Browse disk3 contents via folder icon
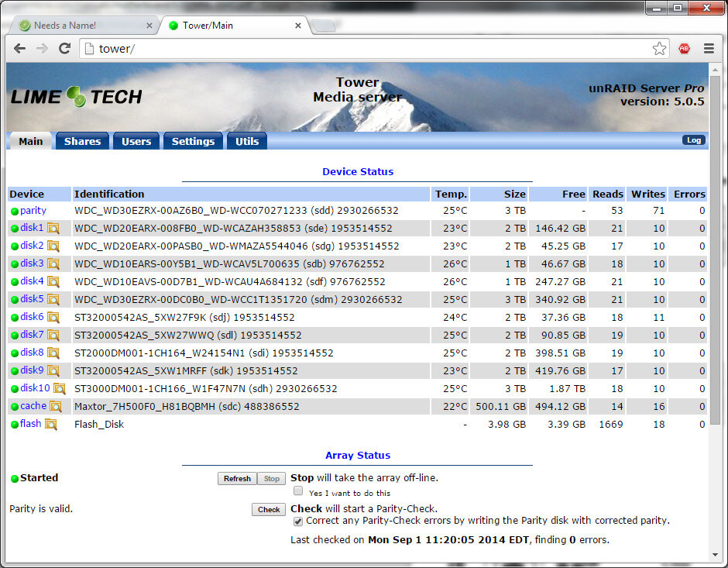This screenshot has height=568, width=728. tap(53, 263)
